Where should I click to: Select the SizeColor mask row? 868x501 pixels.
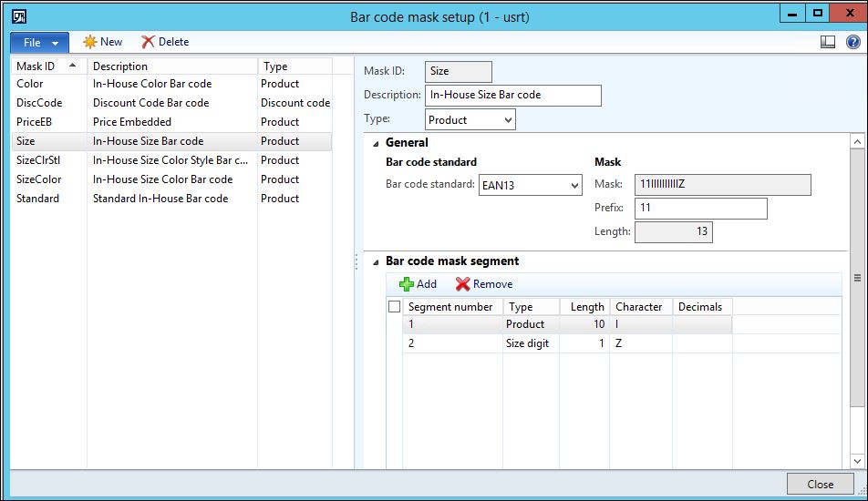coord(171,179)
